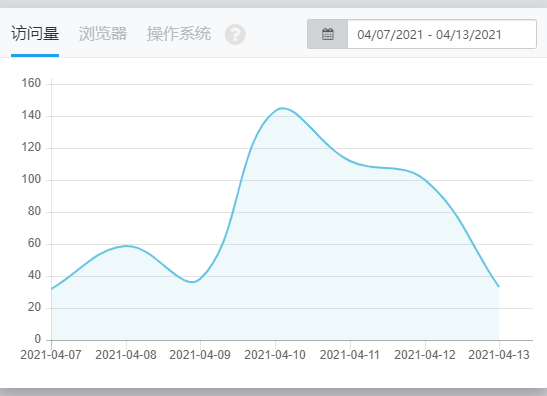The height and width of the screenshot is (396, 547).
Task: Click the 2021-04-12 x-axis label
Action: [425, 355]
